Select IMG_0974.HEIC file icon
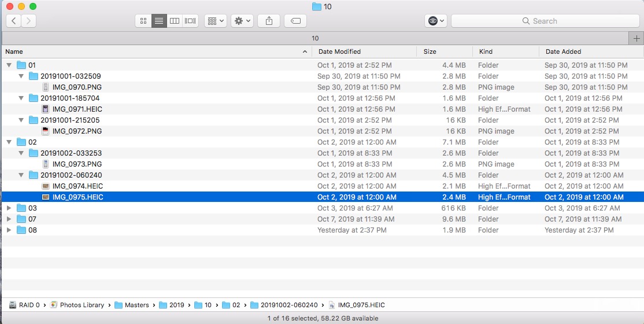This screenshot has height=324, width=644. pos(46,186)
